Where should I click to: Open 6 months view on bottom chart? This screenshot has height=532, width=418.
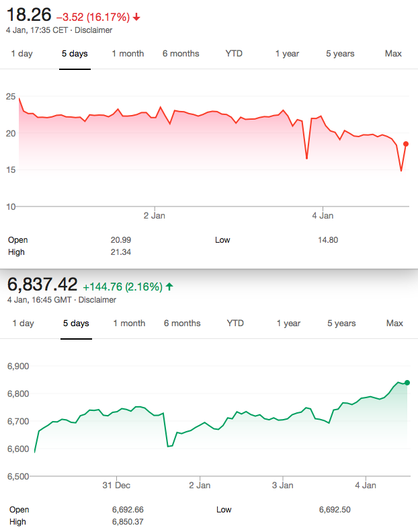pyautogui.click(x=182, y=324)
